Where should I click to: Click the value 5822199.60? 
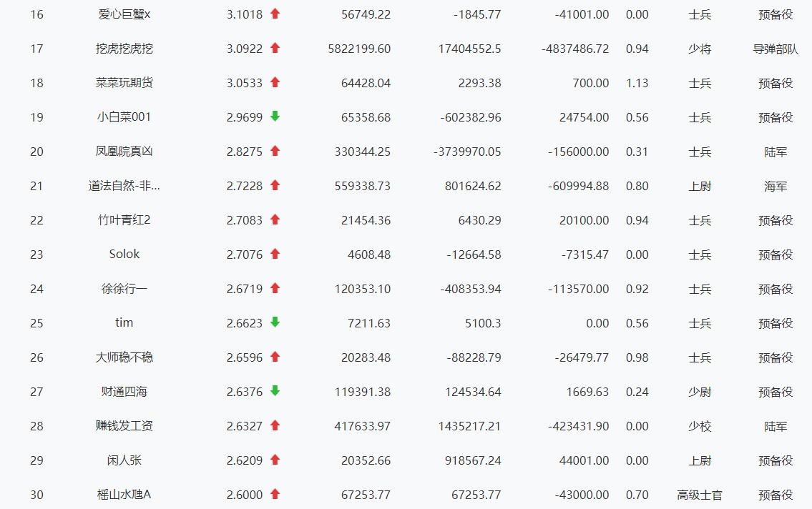(359, 49)
